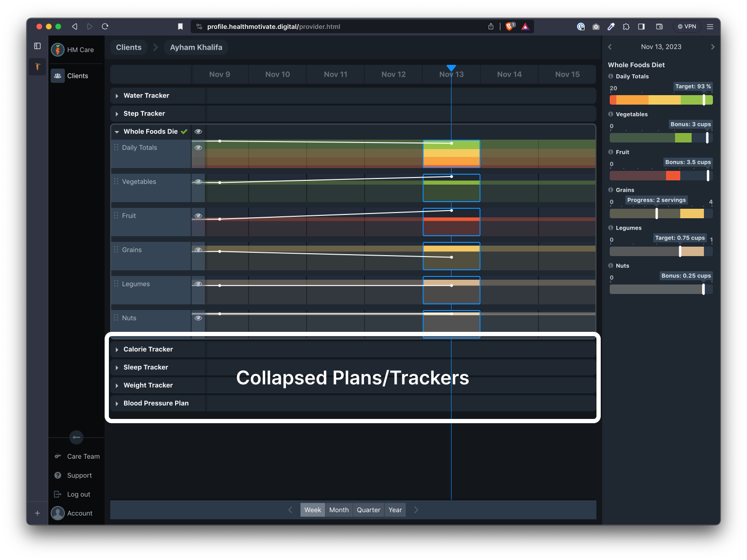Go back with the browser back arrow
The height and width of the screenshot is (560, 747).
point(74,27)
